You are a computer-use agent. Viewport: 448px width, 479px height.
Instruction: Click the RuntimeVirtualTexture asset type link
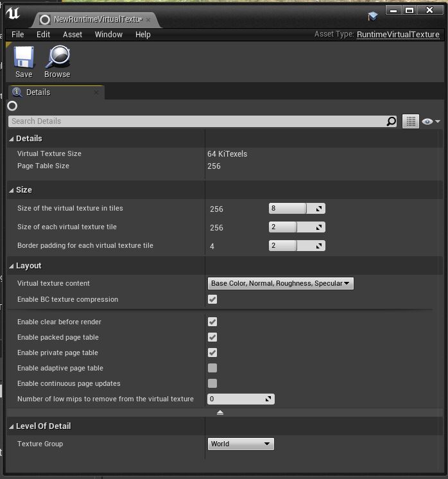(x=398, y=35)
